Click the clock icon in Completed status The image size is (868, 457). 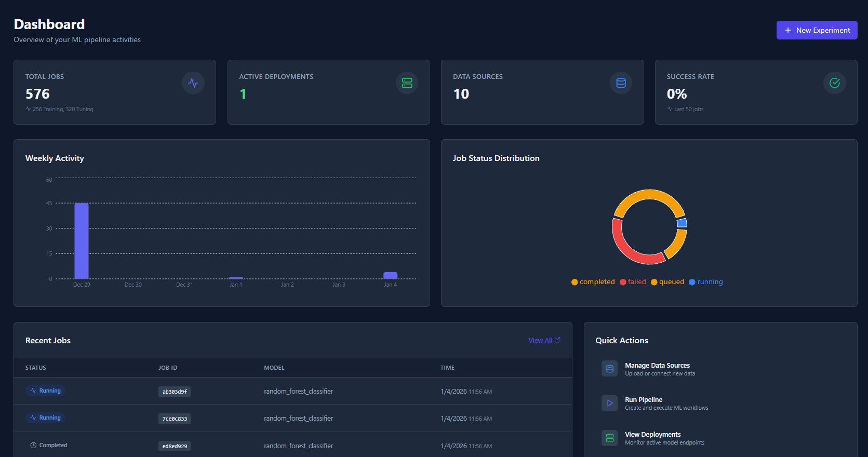point(33,445)
